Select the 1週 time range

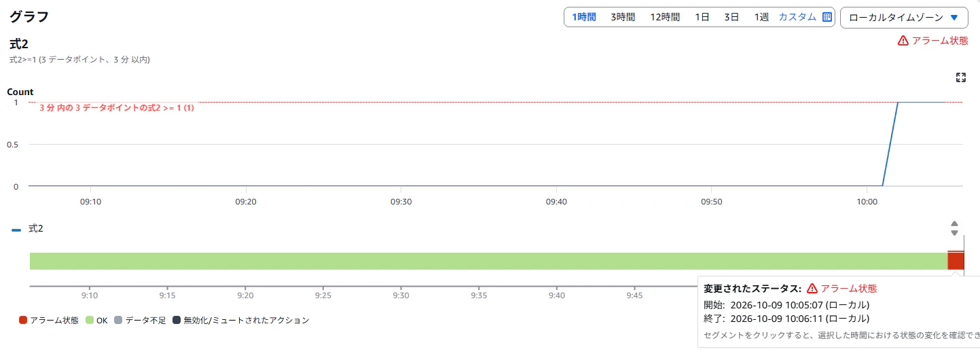[x=761, y=17]
